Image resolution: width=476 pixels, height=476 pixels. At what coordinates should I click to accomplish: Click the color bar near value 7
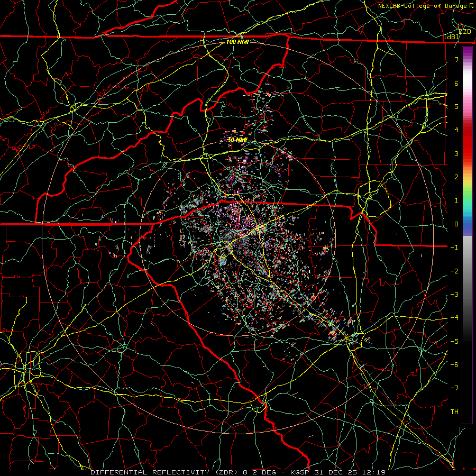[467, 59]
